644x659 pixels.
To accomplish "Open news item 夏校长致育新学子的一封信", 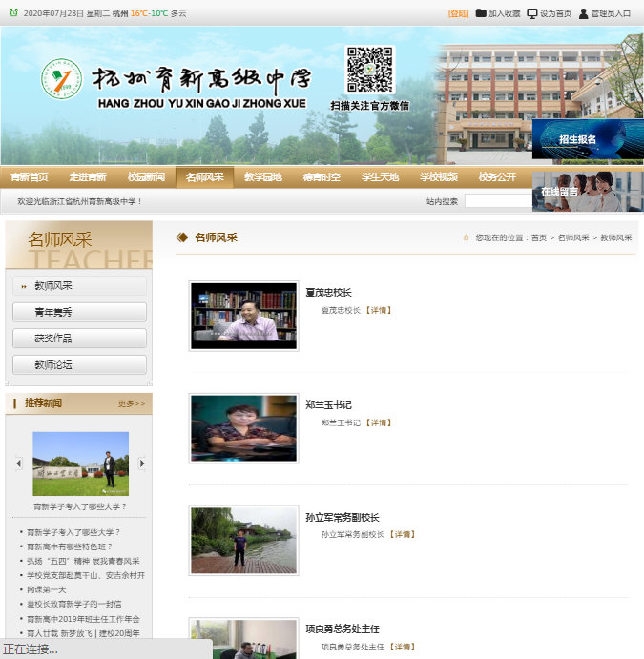I will (74, 604).
